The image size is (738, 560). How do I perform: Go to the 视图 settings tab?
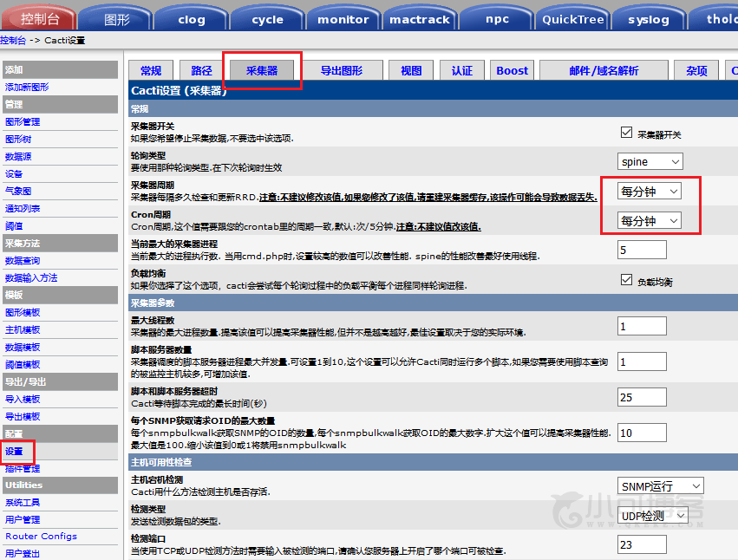click(411, 70)
